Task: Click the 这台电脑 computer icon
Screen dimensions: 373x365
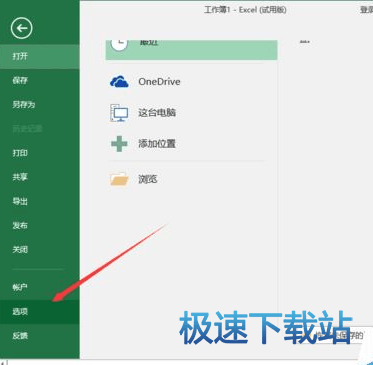Action: pos(119,113)
